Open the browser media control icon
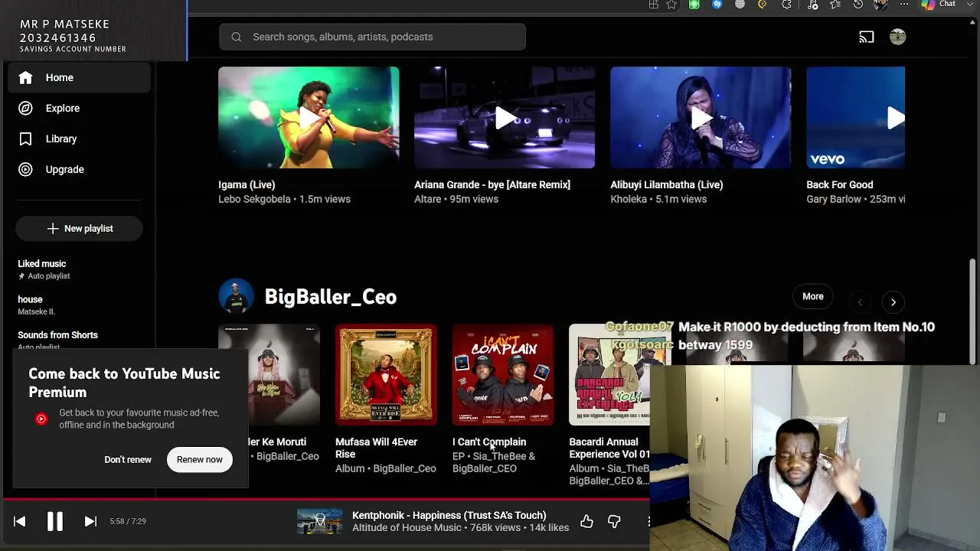This screenshot has width=980, height=551. point(812,5)
